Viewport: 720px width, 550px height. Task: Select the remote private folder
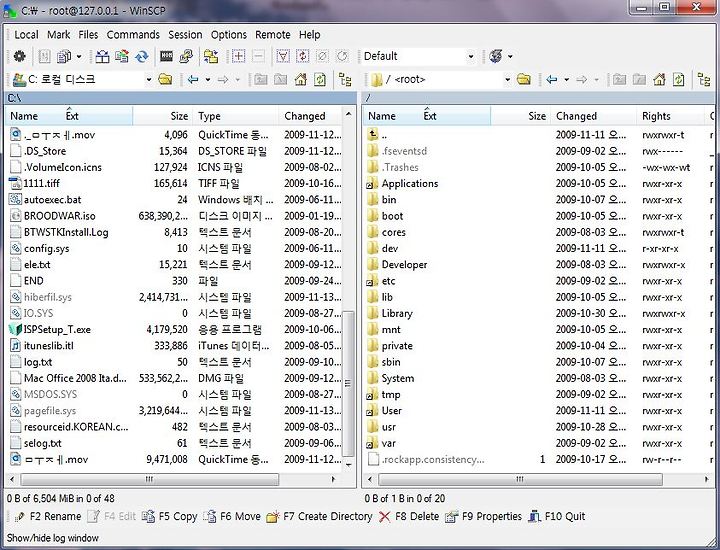pyautogui.click(x=397, y=346)
